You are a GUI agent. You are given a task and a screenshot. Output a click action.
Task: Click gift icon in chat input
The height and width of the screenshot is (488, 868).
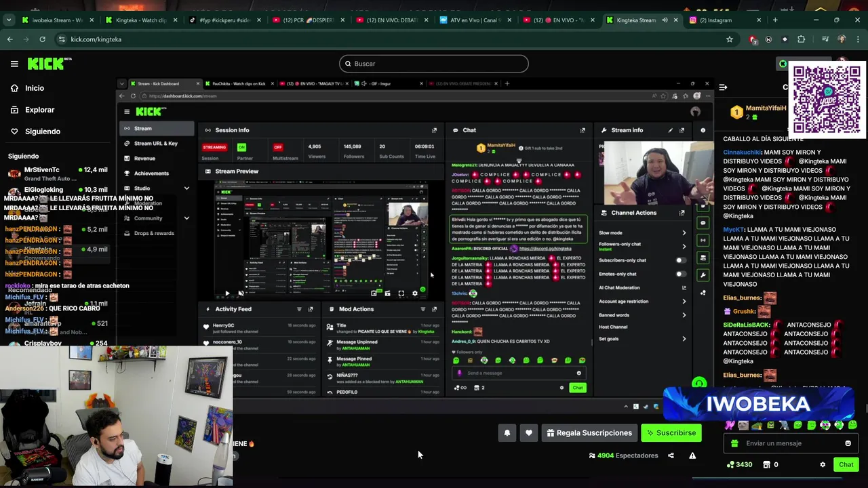pyautogui.click(x=734, y=443)
